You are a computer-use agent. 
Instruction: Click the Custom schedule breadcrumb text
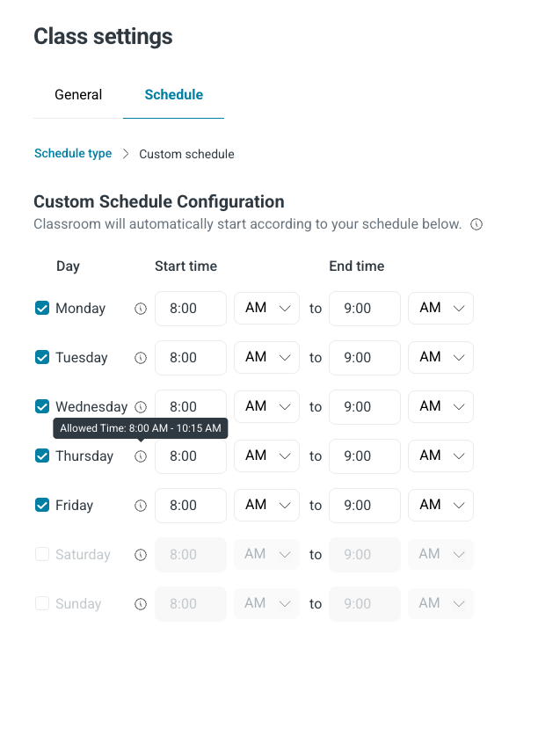point(187,154)
